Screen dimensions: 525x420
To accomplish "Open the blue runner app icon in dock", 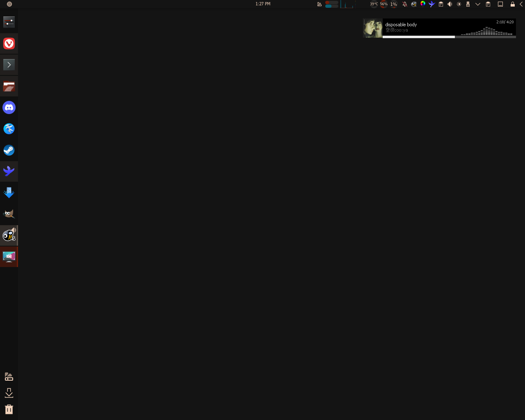I will pyautogui.click(x=9, y=129).
